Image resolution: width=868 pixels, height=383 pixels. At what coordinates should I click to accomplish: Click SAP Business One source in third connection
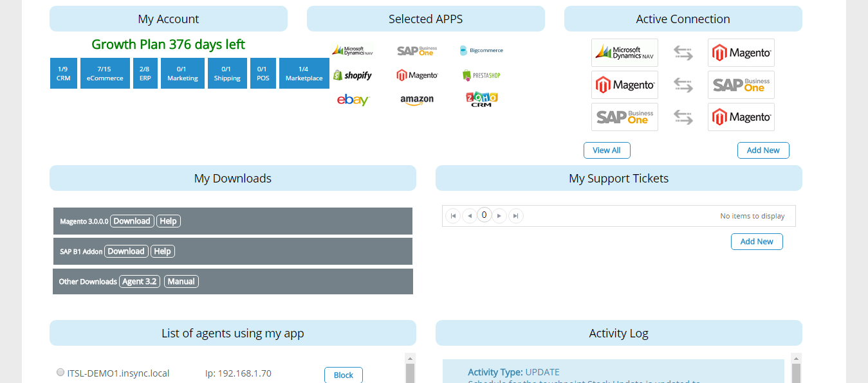point(625,117)
